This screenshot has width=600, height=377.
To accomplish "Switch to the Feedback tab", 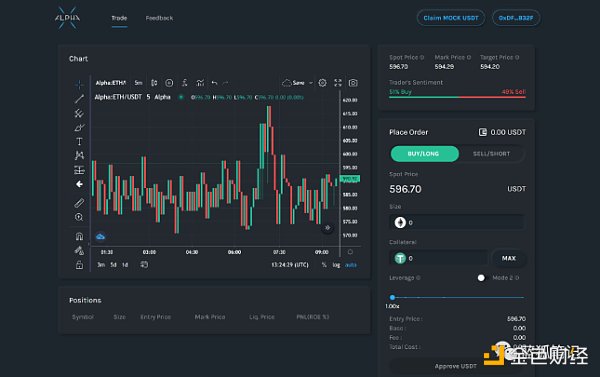I will tap(159, 18).
